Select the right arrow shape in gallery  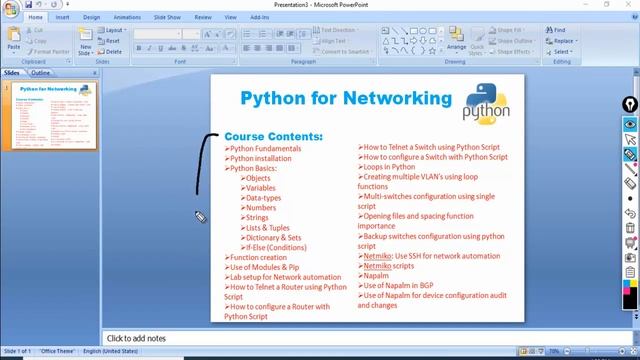coord(414,41)
